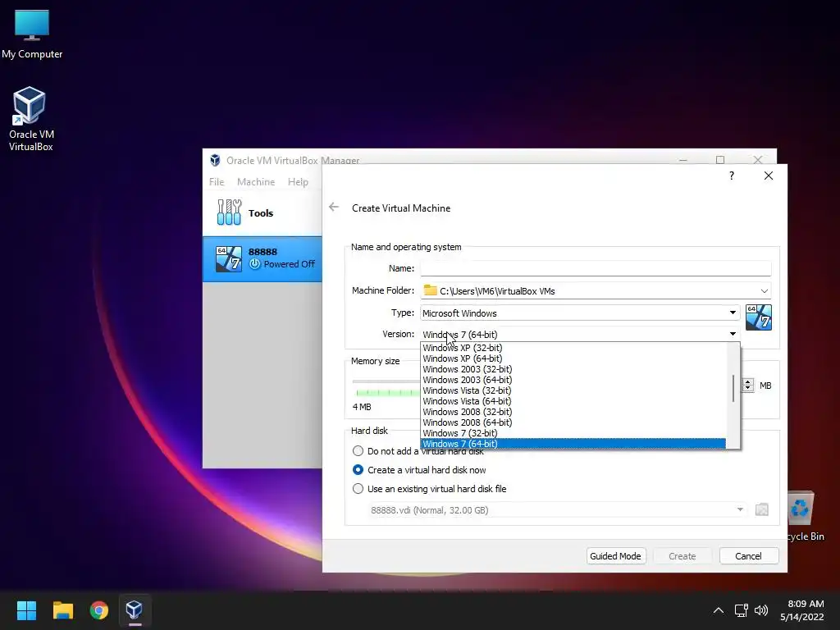Image resolution: width=840 pixels, height=630 pixels.
Task: Click the Machine Folder yellow folder icon
Action: (x=430, y=290)
